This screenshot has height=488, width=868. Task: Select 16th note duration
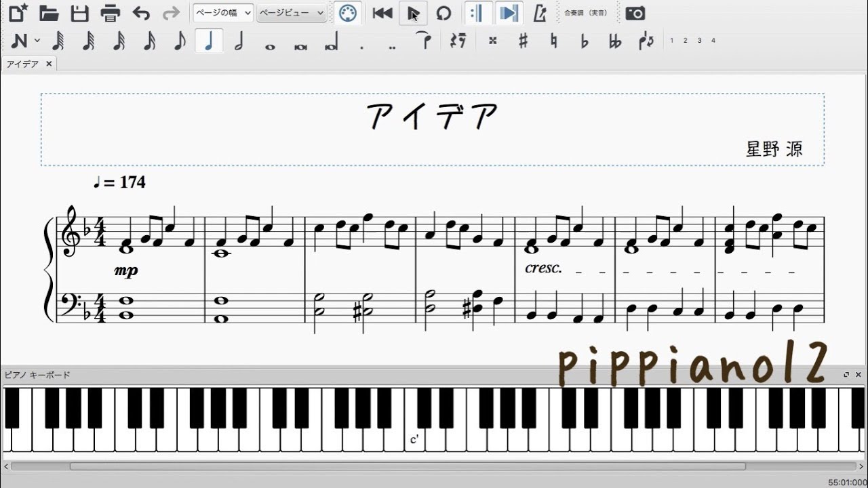[149, 41]
